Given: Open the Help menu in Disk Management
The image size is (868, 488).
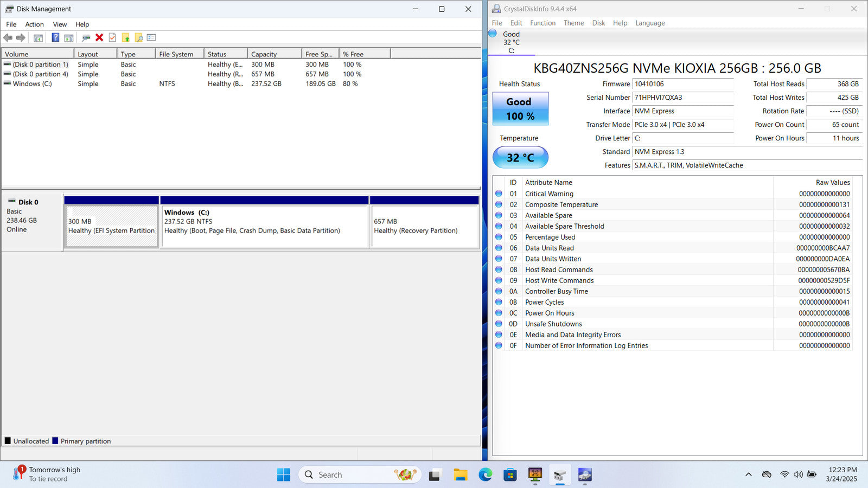Looking at the screenshot, I should [82, 24].
